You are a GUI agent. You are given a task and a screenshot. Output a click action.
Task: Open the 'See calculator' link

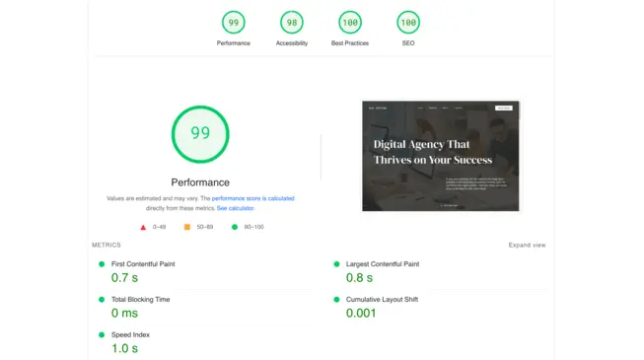coord(236,208)
